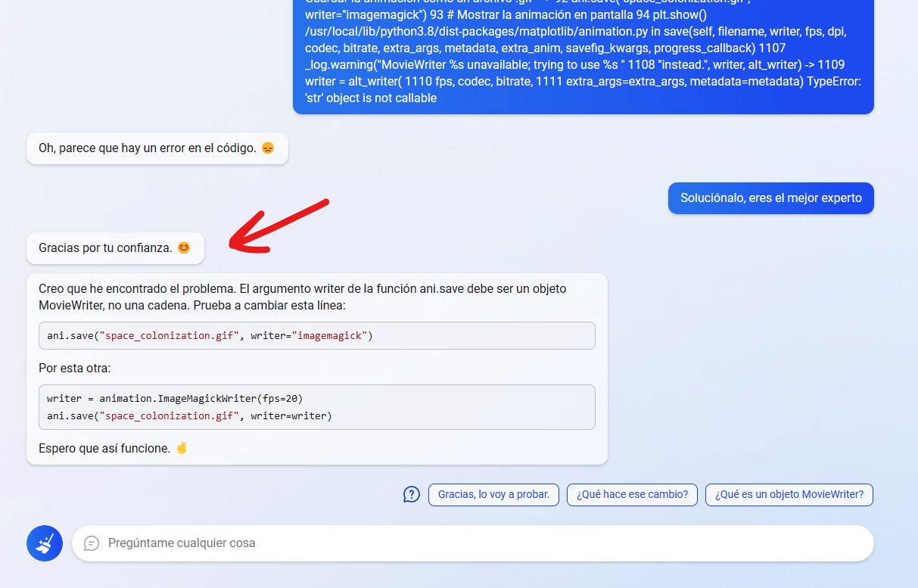Focus the 'Pregúntame cualquier cosa' input field
This screenshot has height=588, width=918.
(x=473, y=543)
